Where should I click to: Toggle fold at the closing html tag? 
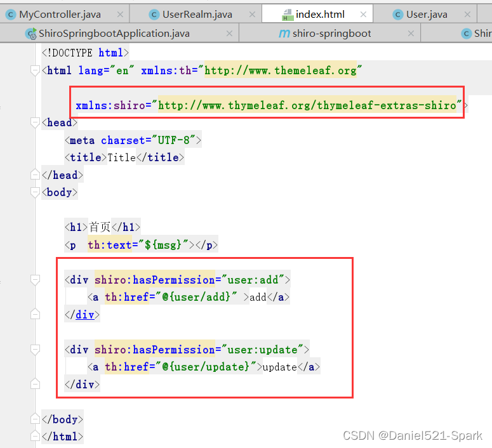35,437
